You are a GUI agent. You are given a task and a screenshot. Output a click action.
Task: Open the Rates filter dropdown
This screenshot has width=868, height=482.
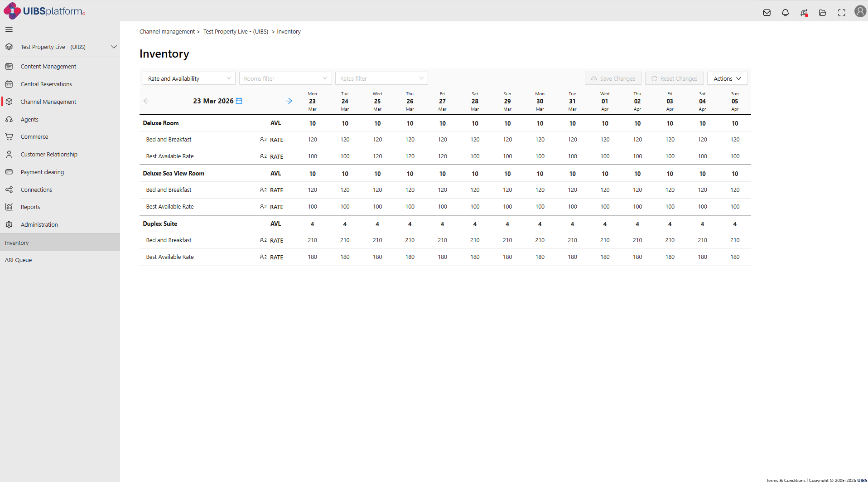(381, 78)
